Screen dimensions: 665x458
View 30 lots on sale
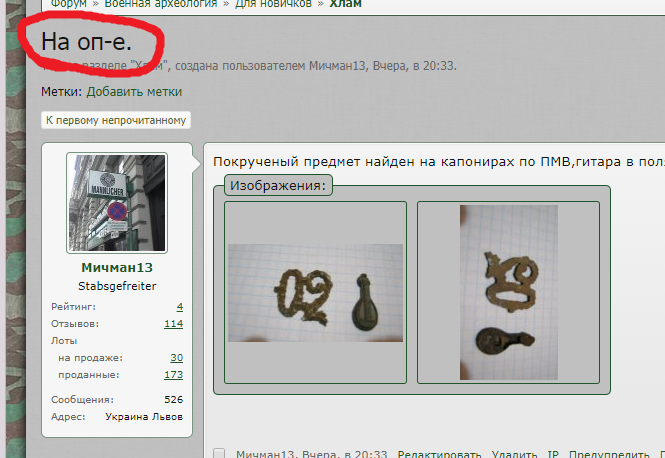(176, 357)
